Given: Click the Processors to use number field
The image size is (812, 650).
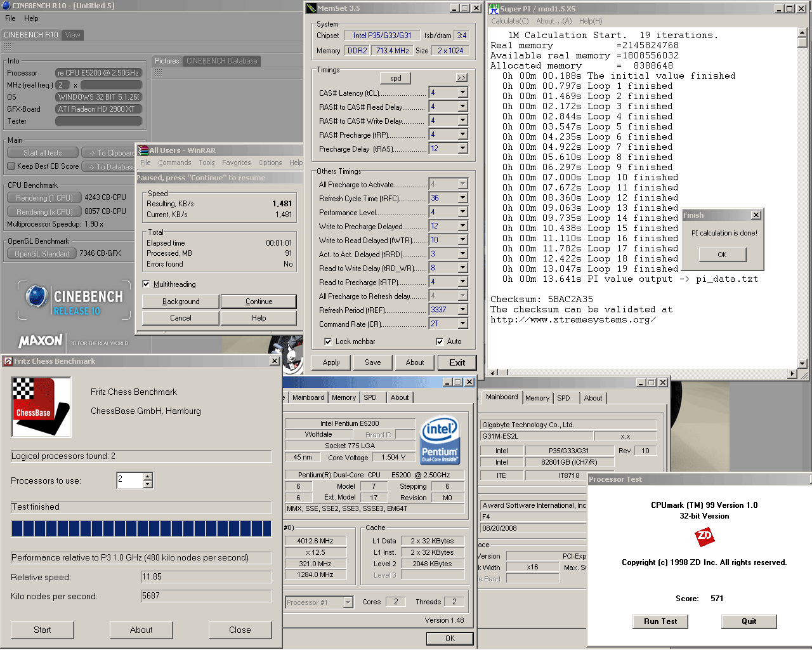Looking at the screenshot, I should pyautogui.click(x=130, y=480).
